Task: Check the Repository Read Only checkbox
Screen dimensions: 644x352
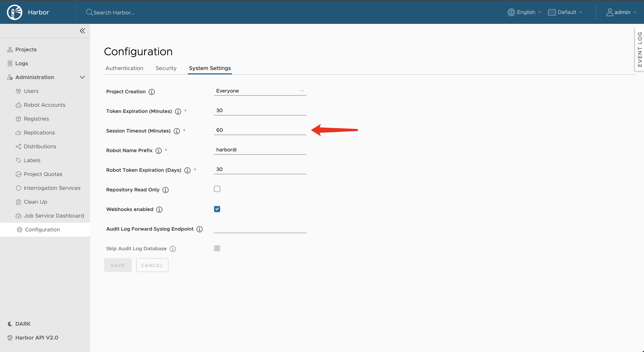Action: click(217, 189)
